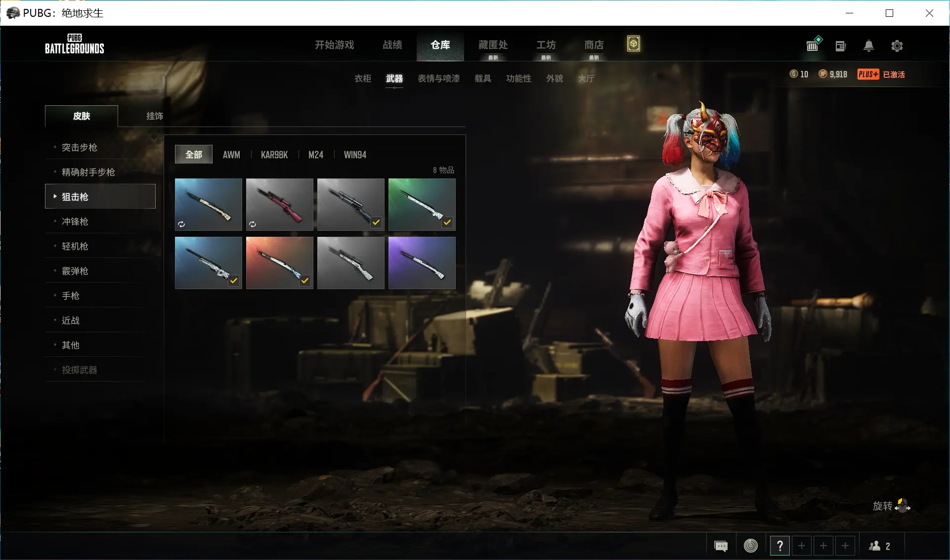Filter skins by KAR98K
This screenshot has height=560, width=950.
(x=274, y=155)
